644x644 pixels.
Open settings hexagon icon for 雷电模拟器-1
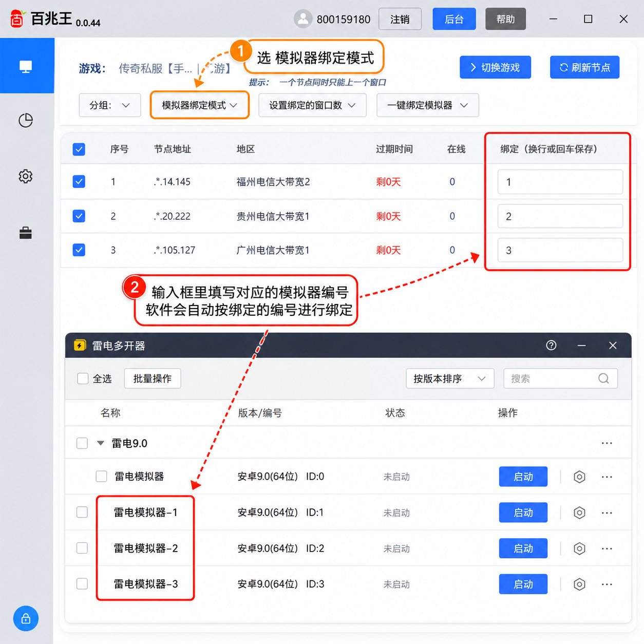579,513
